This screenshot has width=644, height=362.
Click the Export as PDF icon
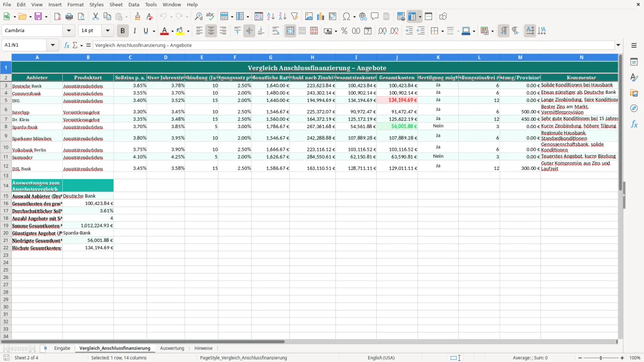pyautogui.click(x=57, y=17)
